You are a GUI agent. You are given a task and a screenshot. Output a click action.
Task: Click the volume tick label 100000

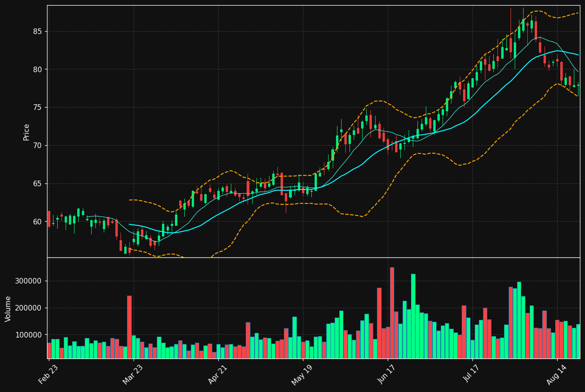pos(28,335)
